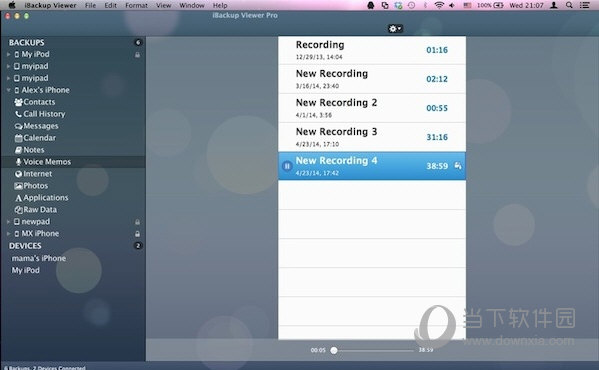
Task: Click the BACKUPS count badge
Action: click(138, 42)
